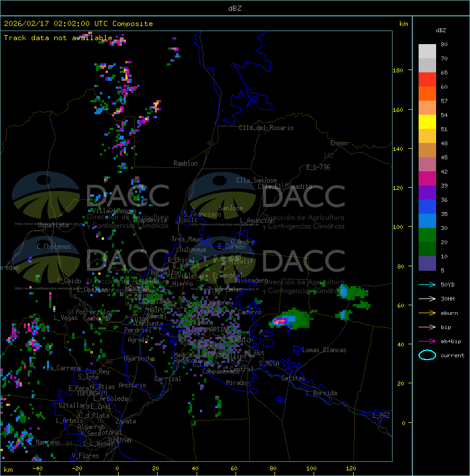Click the Uspallata map label
Screen dimensions: 470x476
pos(53,225)
